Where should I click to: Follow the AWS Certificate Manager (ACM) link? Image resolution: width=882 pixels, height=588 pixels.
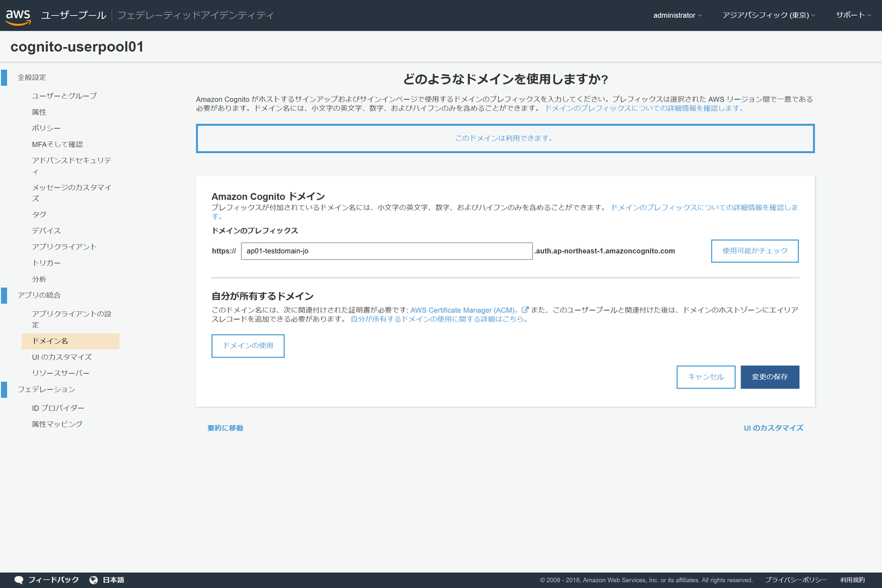click(x=464, y=311)
